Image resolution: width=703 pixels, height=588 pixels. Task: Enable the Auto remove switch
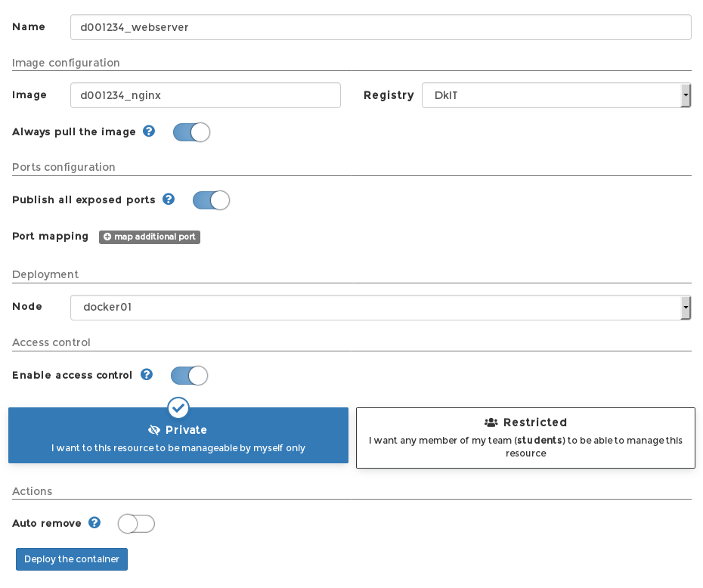[x=136, y=524]
